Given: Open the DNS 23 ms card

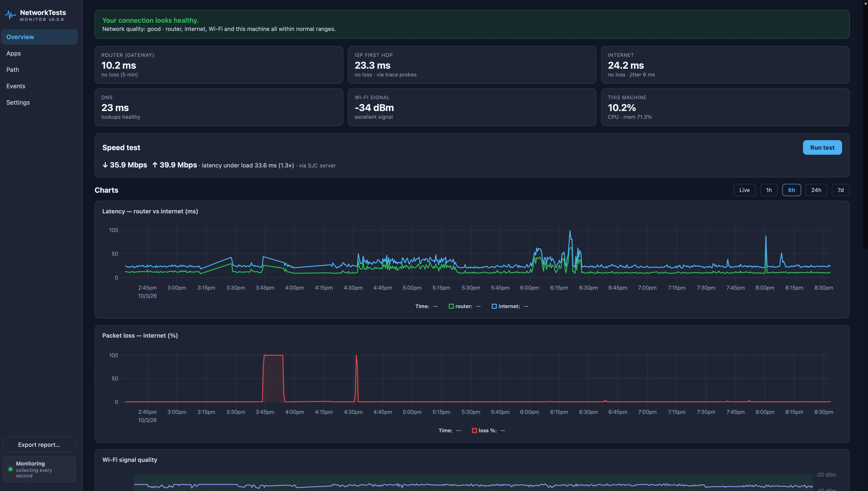Looking at the screenshot, I should (x=219, y=107).
